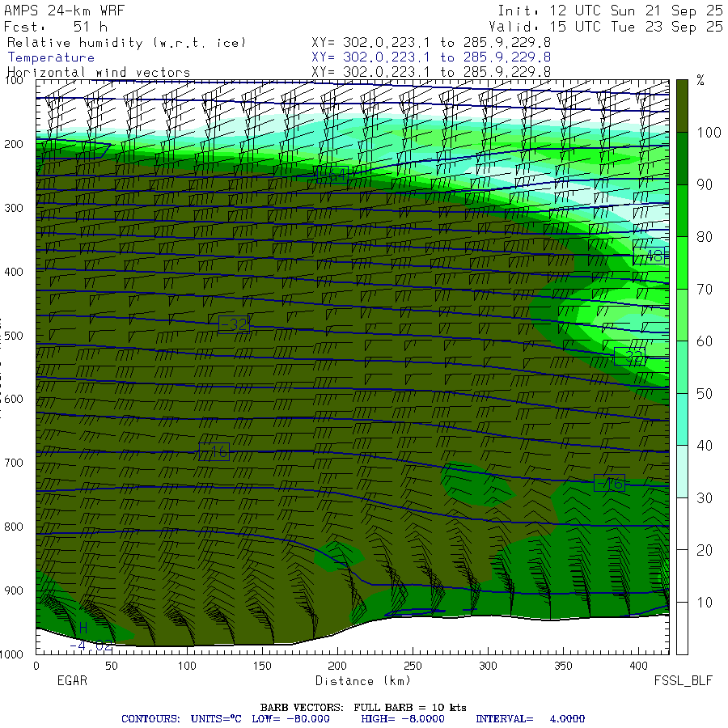Click the FSSL_BLF station label
Viewport: 728px width, 728px height.
(x=683, y=680)
